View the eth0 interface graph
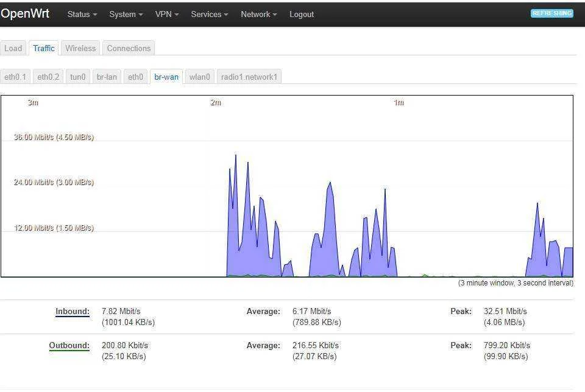 [135, 77]
